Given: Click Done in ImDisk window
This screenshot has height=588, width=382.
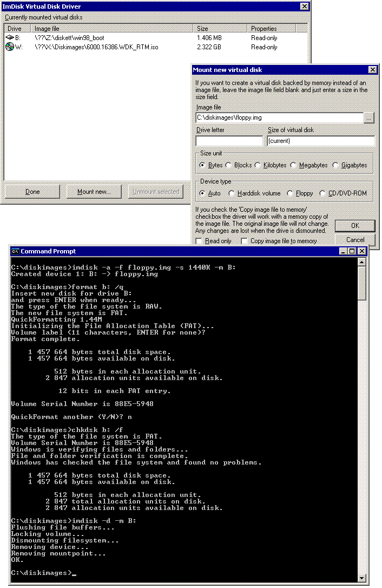Looking at the screenshot, I should coord(32,192).
